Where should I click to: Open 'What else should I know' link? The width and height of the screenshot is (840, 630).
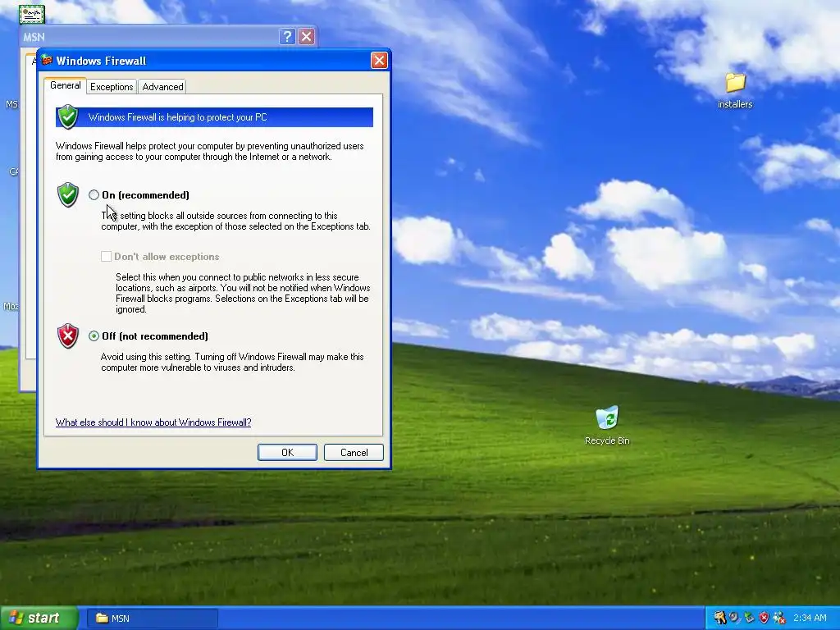pyautogui.click(x=153, y=422)
